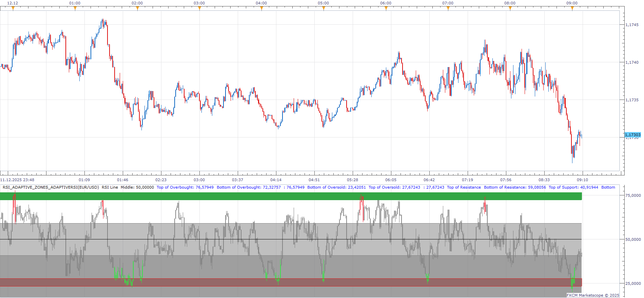Screen dimensions: 644x298
Task: Click the top date label 12.12
Action: click(x=13, y=3)
